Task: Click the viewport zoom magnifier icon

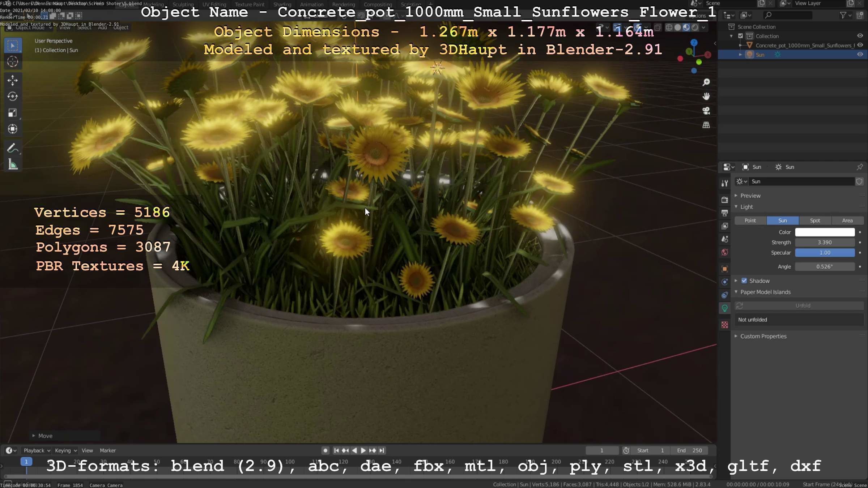Action: (x=706, y=82)
